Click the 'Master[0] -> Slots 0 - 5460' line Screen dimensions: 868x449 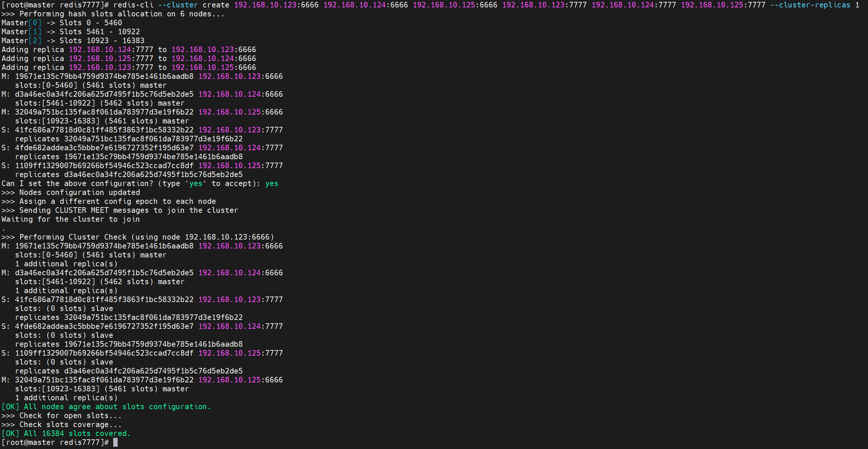click(x=62, y=23)
